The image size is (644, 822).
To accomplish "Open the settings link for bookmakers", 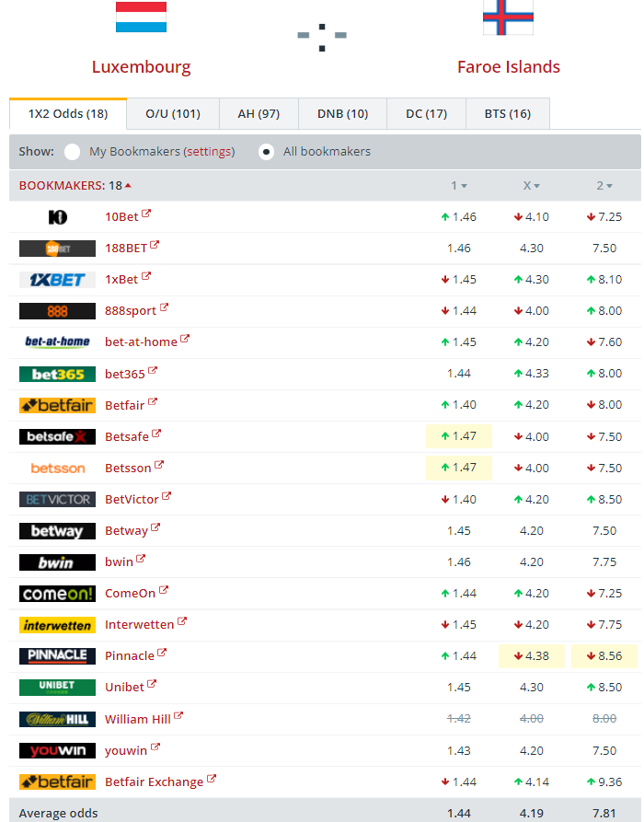I will [x=210, y=152].
